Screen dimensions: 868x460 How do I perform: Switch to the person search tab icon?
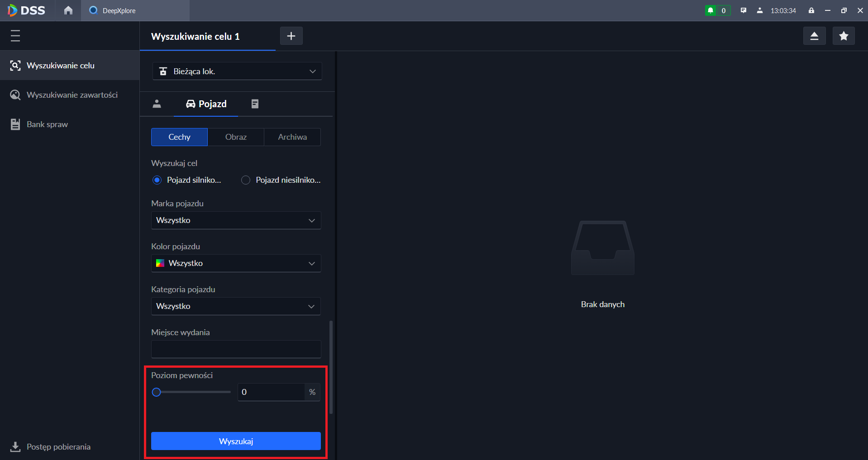point(157,104)
